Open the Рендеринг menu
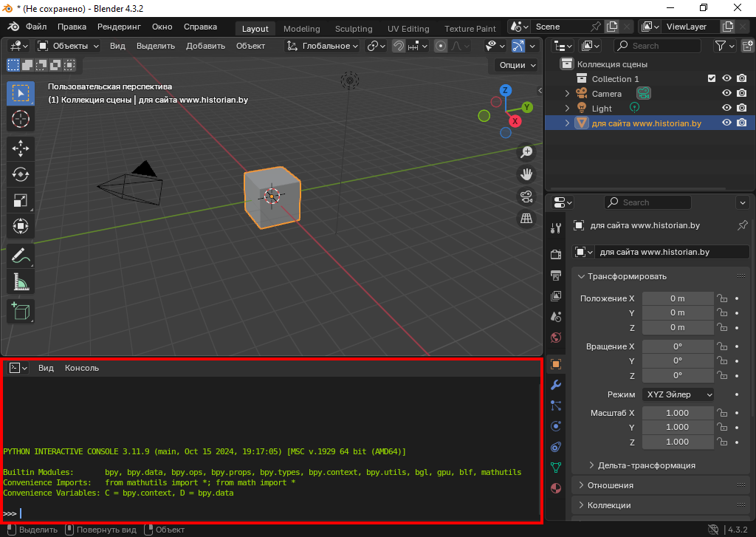Screen dimensions: 756x537 (119, 27)
